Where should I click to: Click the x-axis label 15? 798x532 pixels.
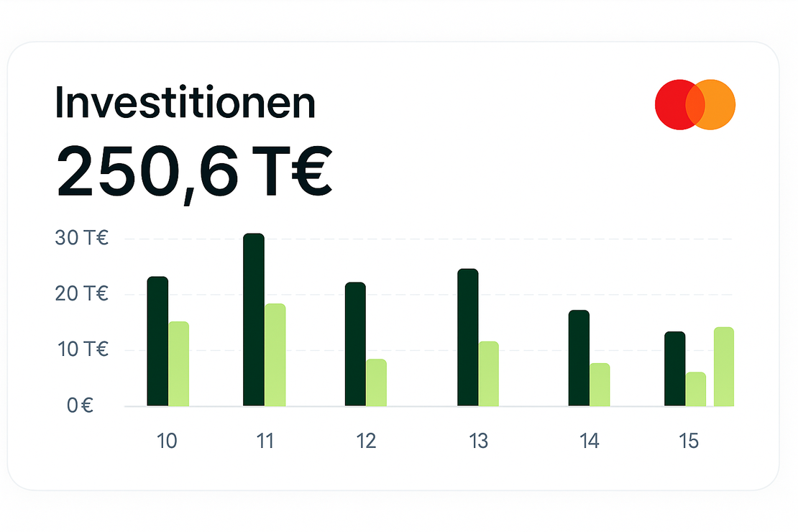coord(689,441)
